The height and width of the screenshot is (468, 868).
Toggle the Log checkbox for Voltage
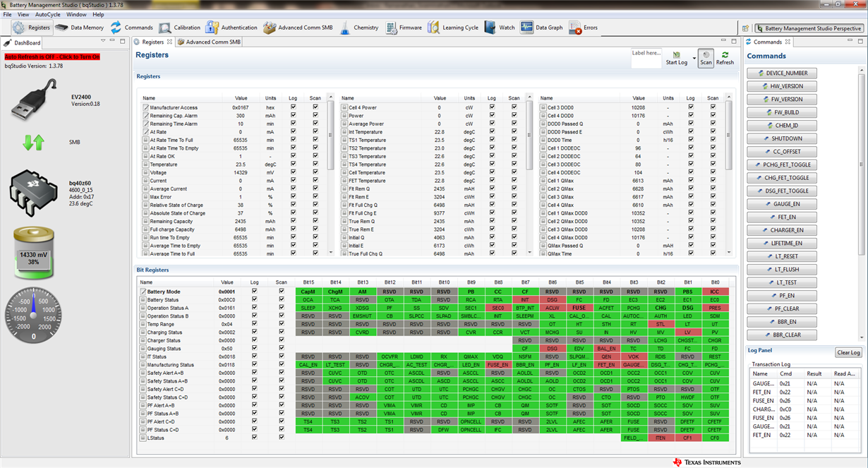[x=293, y=172]
